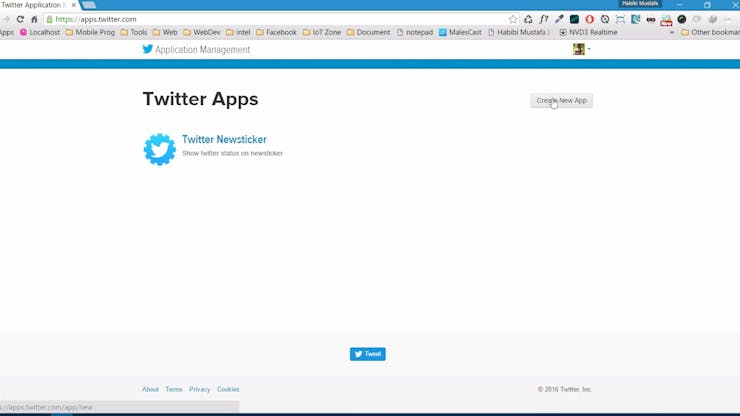This screenshot has width=740, height=416.
Task: Open the Localhost bookmark
Action: [40, 32]
